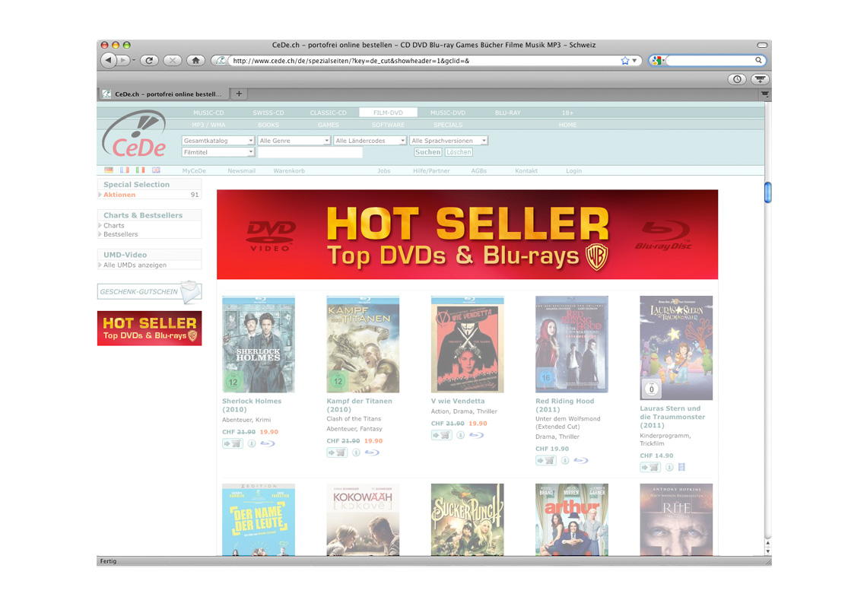
Task: Switch site language via the UK flag
Action: [156, 170]
